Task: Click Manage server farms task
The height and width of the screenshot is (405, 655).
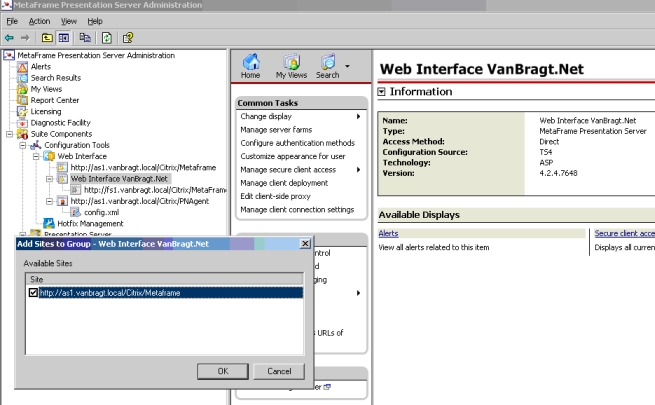Action: point(276,130)
